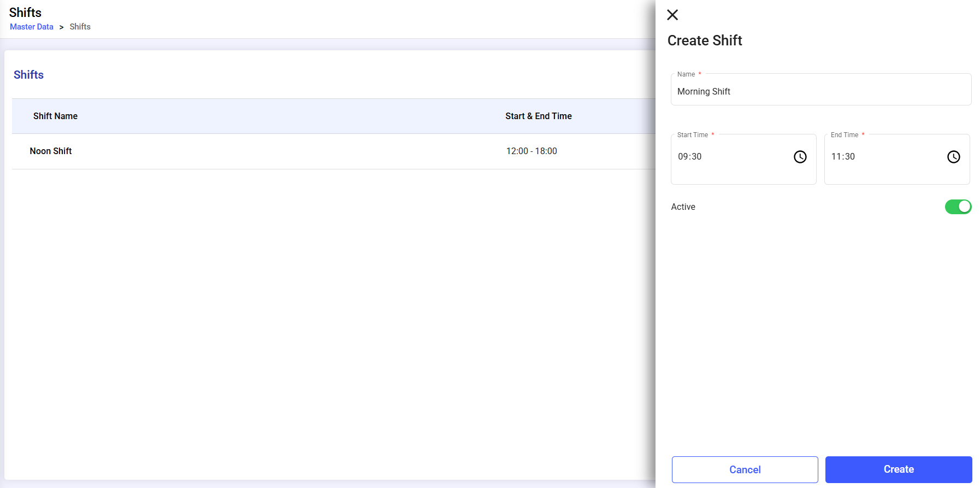
Task: Go to the Master Data breadcrumb link
Action: coord(32,27)
